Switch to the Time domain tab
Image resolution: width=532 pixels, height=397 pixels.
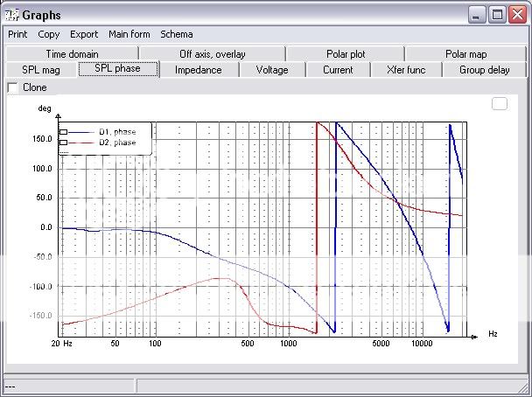coord(72,54)
